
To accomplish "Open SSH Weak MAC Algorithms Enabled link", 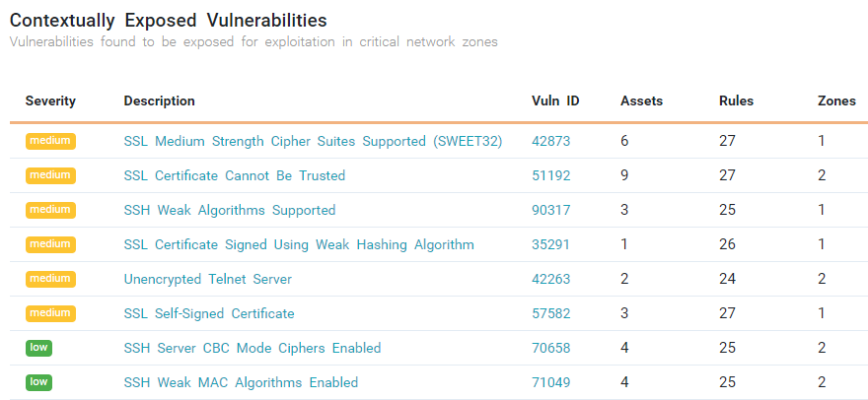I will (x=241, y=382).
